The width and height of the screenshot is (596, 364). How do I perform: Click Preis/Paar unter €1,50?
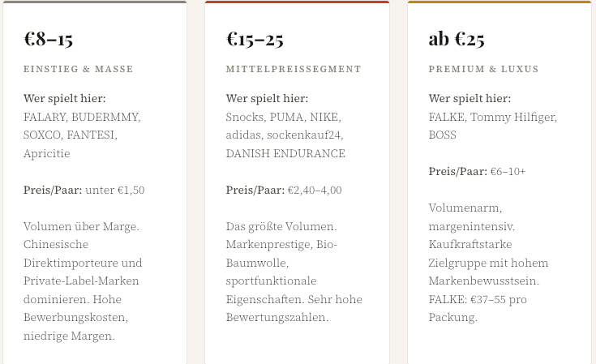tap(84, 190)
